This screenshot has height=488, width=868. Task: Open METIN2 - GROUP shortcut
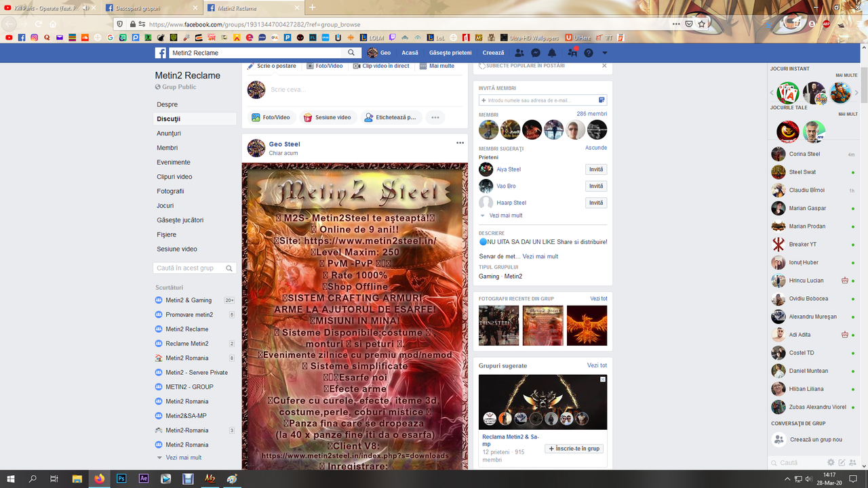[x=189, y=387]
